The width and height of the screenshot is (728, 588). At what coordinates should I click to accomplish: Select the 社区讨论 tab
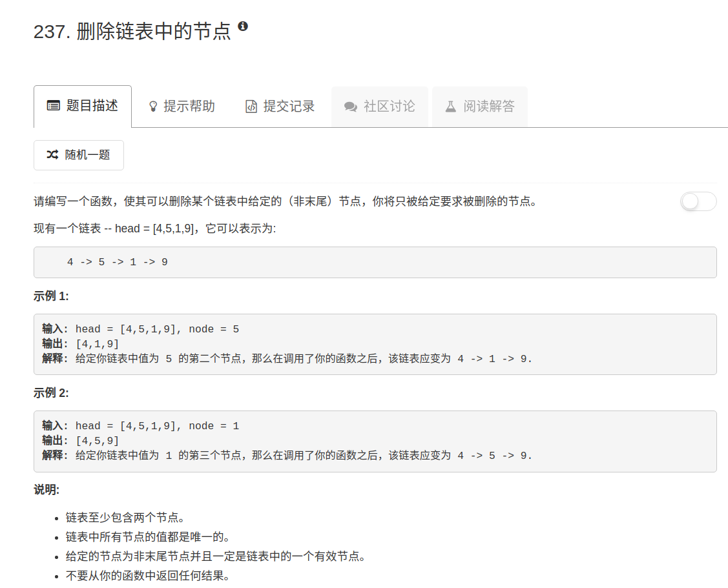380,106
